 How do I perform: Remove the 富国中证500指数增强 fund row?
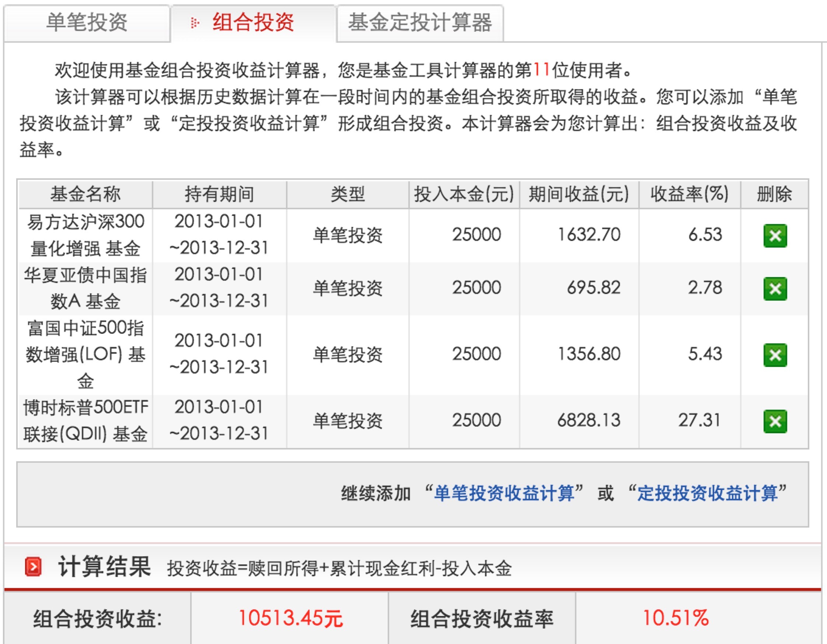tap(775, 355)
